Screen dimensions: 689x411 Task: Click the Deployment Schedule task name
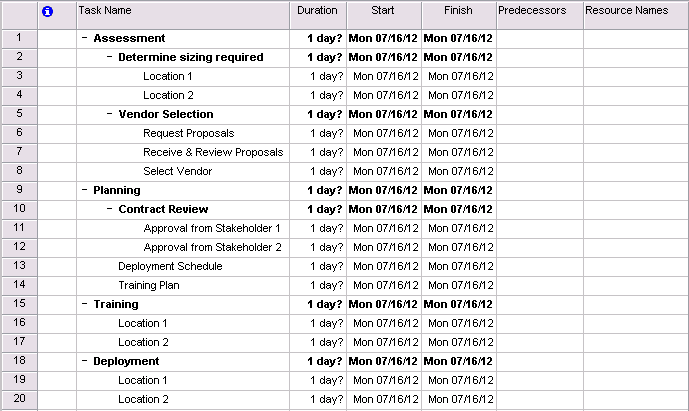click(170, 267)
